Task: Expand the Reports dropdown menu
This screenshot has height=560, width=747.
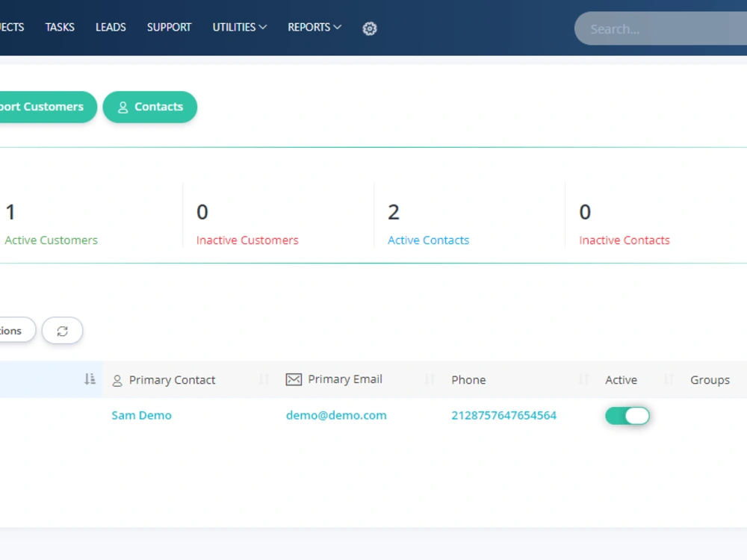Action: [314, 27]
